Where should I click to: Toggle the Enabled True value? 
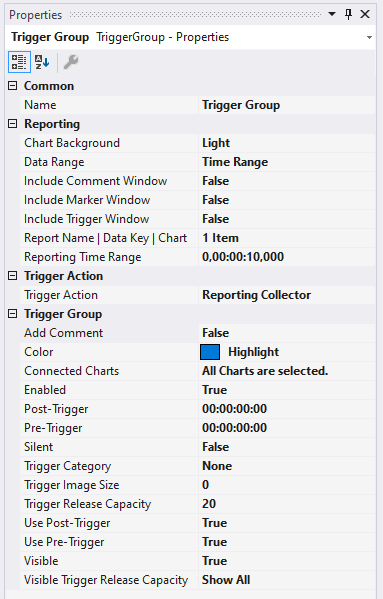[215, 390]
